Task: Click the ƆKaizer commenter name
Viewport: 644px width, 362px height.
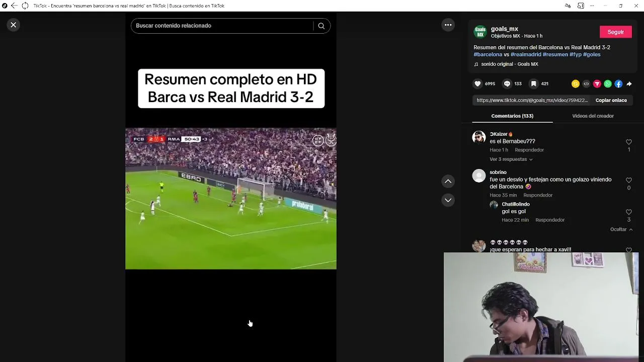Action: (501, 134)
